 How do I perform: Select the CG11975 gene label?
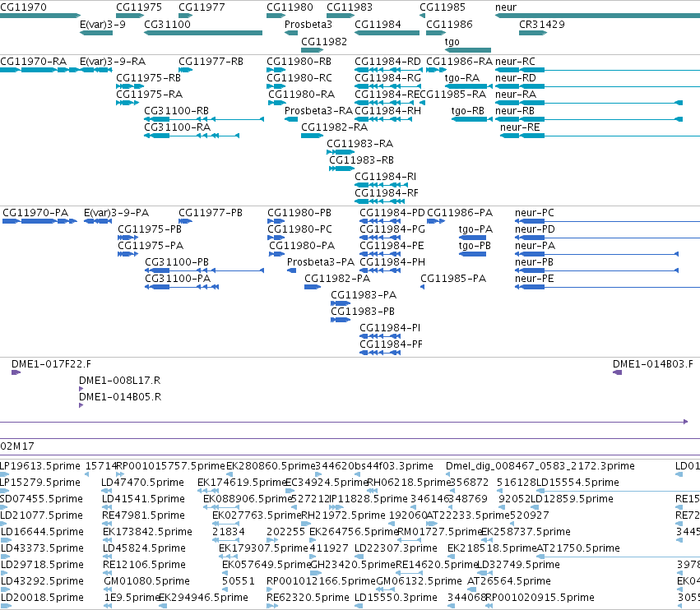139,7
